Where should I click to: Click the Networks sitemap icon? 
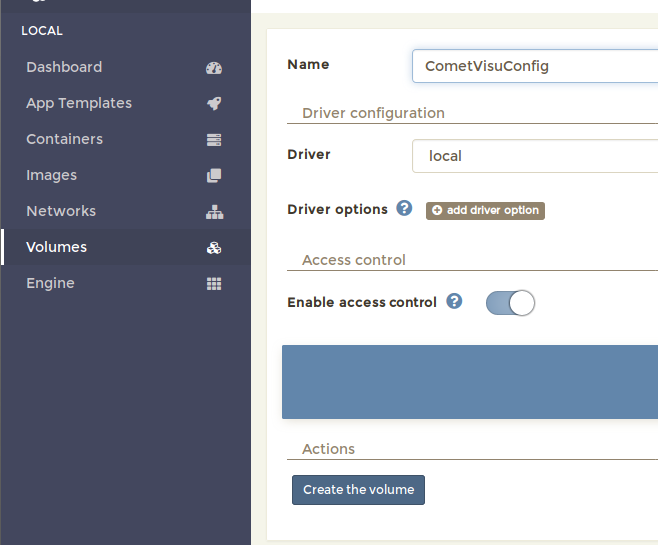point(213,212)
